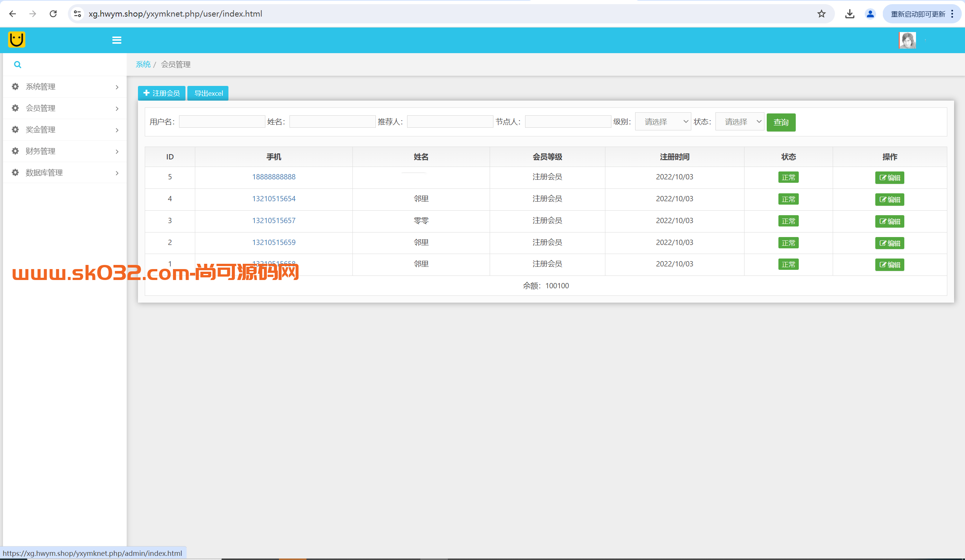This screenshot has width=965, height=560.
Task: Open browser downloads icon
Action: coord(850,14)
